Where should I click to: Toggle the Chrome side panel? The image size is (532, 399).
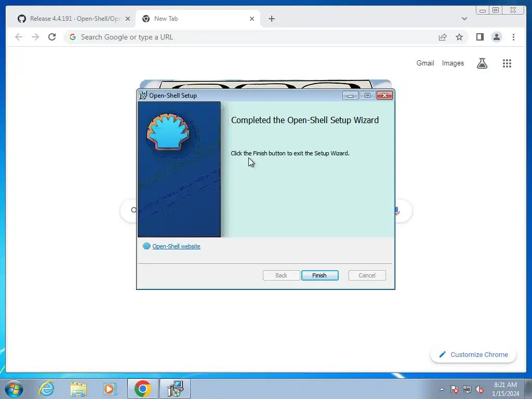click(480, 37)
